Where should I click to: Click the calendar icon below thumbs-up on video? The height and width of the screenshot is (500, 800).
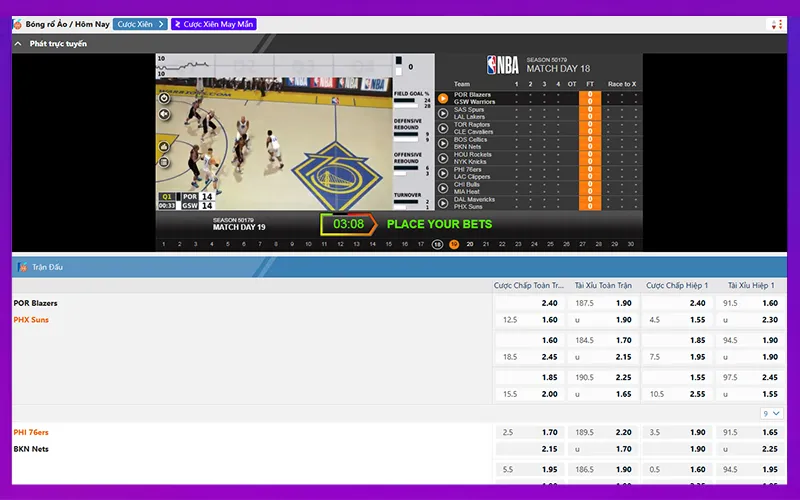point(164,163)
